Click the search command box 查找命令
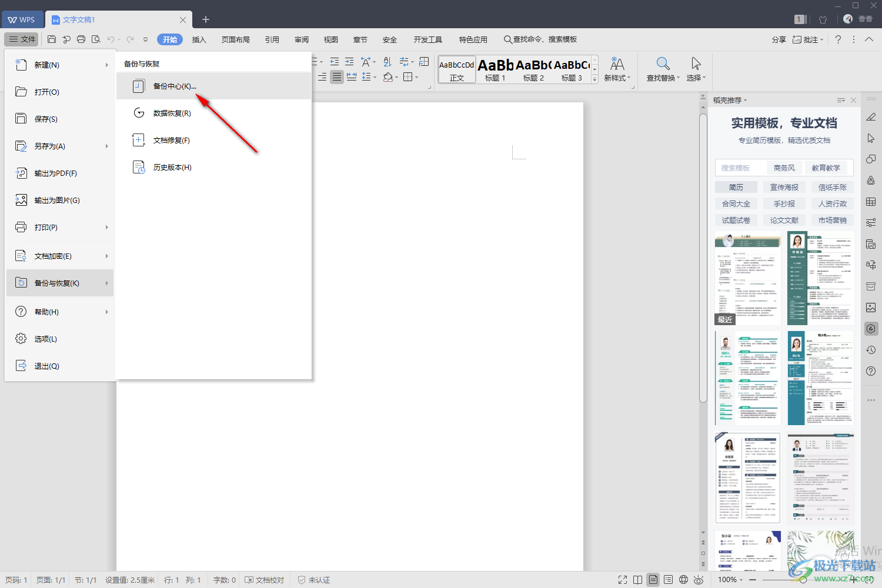The width and height of the screenshot is (882, 588). point(540,39)
